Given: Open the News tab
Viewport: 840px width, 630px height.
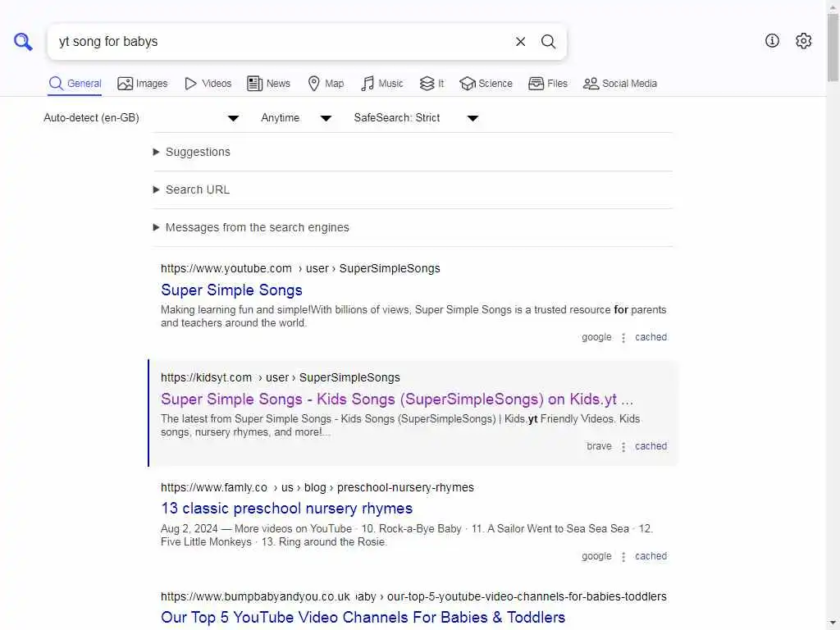Looking at the screenshot, I should (x=268, y=84).
